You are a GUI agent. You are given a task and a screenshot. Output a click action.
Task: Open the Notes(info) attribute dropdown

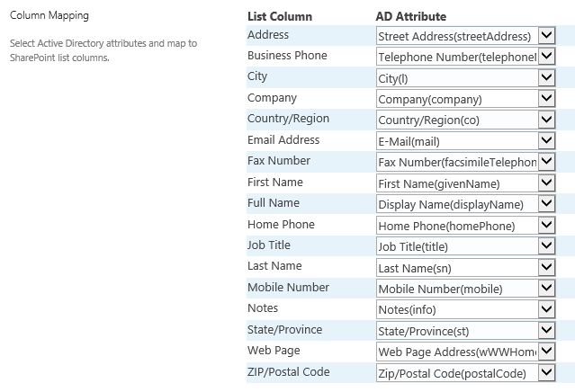(466, 309)
